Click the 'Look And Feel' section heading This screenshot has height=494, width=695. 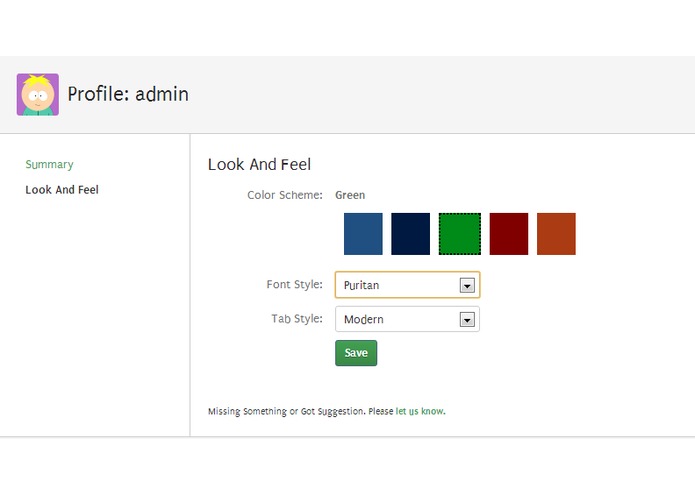[x=259, y=164]
